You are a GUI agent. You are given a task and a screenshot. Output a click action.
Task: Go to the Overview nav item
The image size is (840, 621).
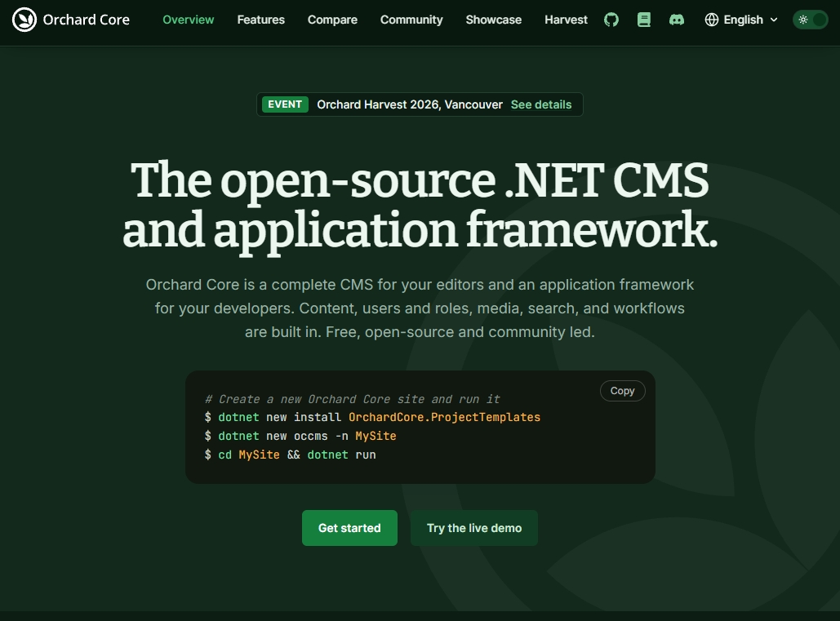[x=188, y=20]
